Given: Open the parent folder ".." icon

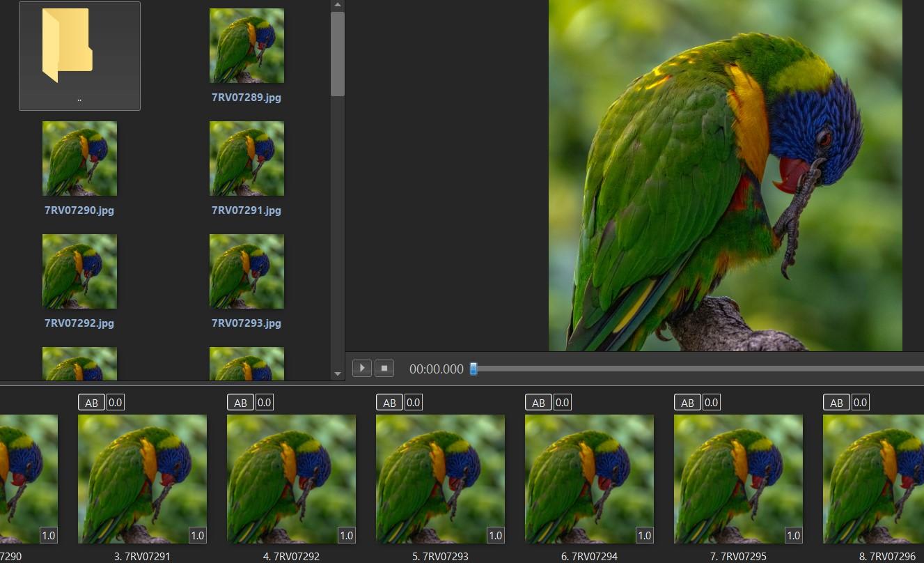Looking at the screenshot, I should [x=67, y=46].
